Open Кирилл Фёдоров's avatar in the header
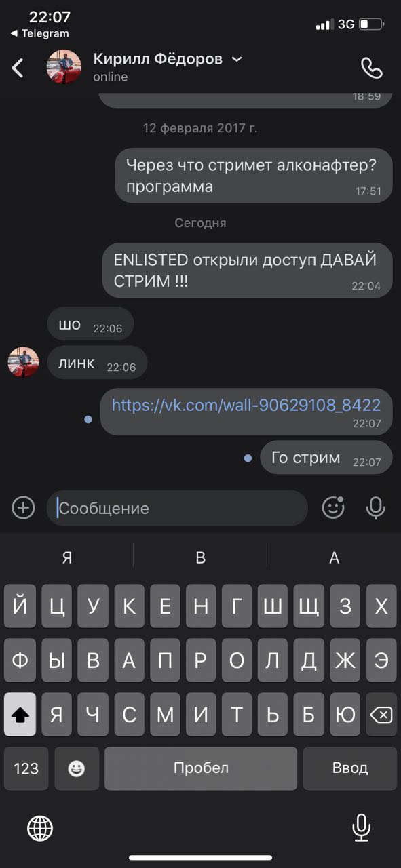 tap(64, 67)
